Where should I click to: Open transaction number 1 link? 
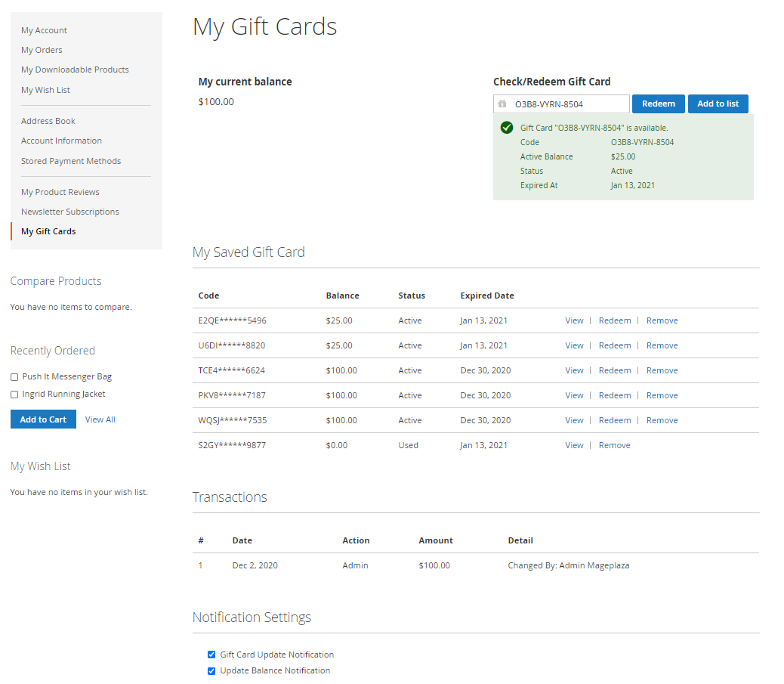(201, 565)
